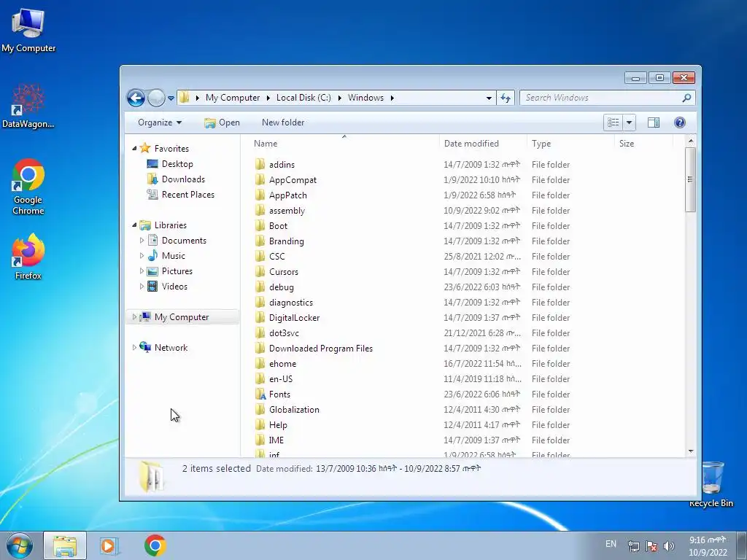The height and width of the screenshot is (560, 747).
Task: Expand the Videos library
Action: [142, 286]
